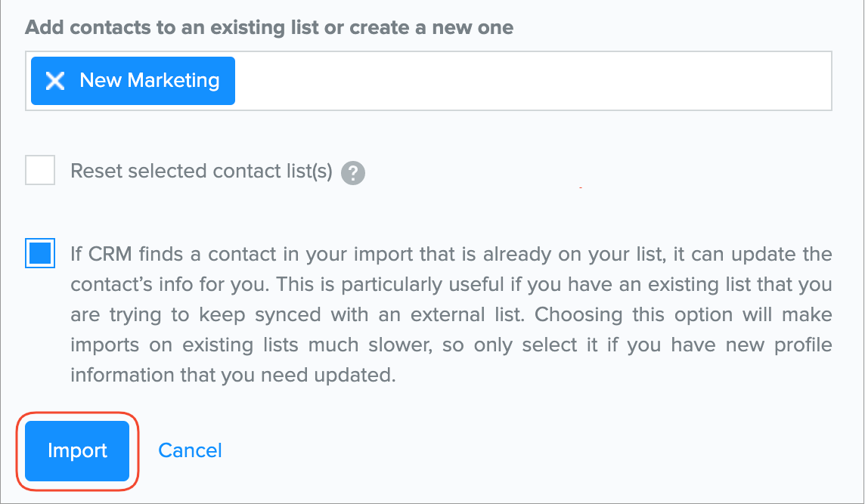Select the New Marketing tag label
This screenshot has width=865, height=504.
[149, 81]
